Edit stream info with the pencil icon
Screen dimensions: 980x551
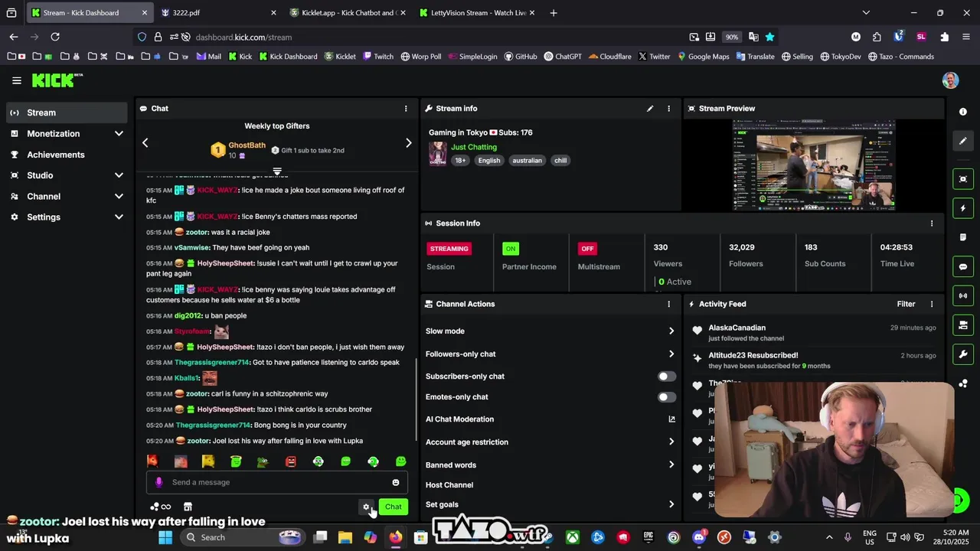click(650, 109)
